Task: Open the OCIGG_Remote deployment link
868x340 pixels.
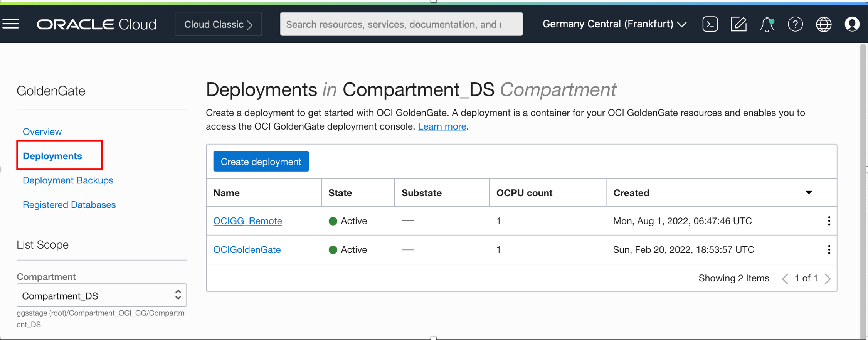Action: tap(247, 221)
